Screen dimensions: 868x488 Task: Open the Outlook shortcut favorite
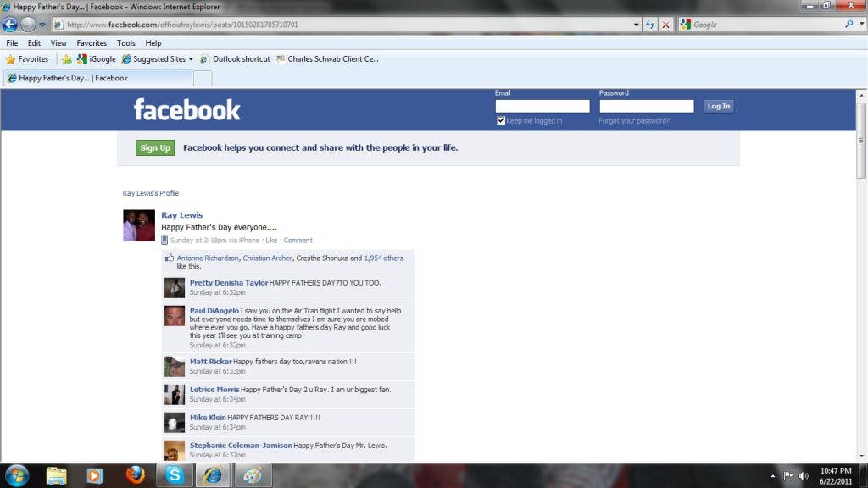tap(236, 59)
